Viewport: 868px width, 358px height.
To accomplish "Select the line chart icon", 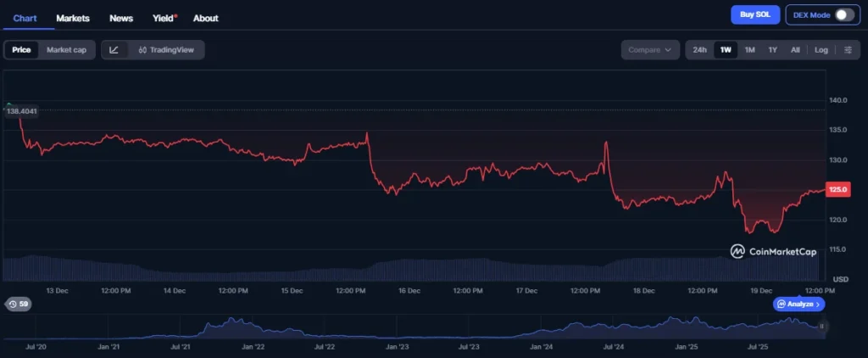I will click(x=114, y=50).
